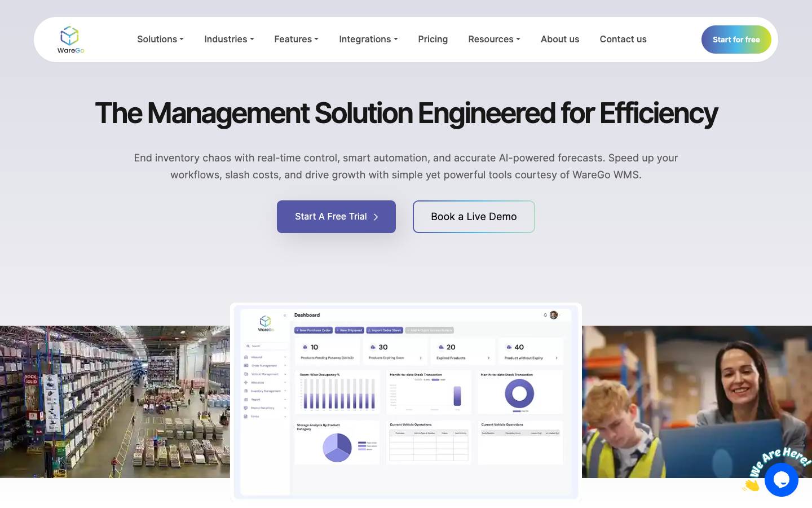
Task: Navigate to Contact us
Action: pyautogui.click(x=623, y=40)
